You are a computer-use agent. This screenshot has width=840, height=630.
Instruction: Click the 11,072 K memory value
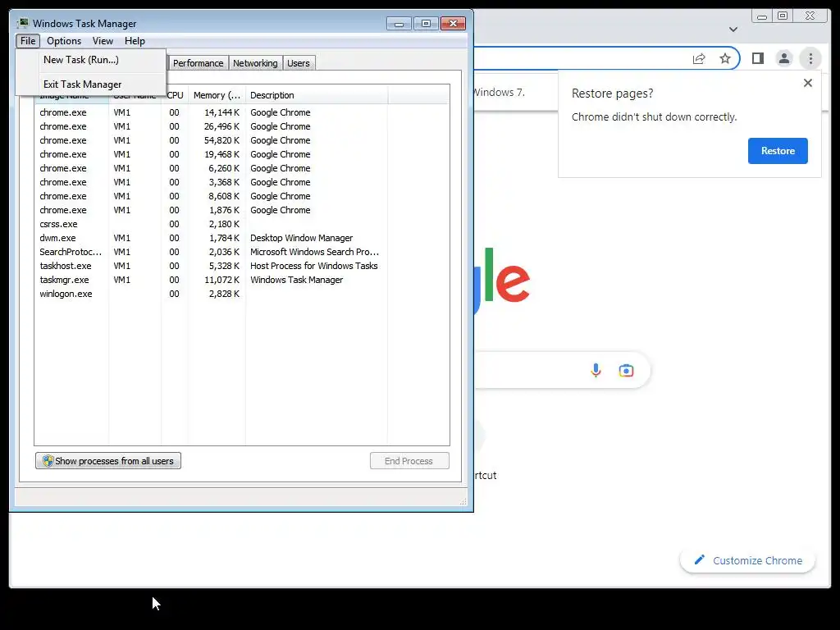pos(221,280)
